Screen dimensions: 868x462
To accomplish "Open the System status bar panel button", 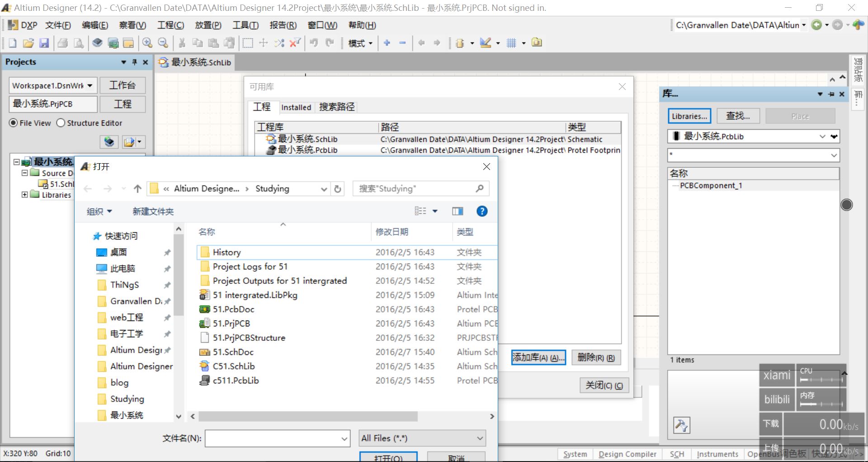I will point(575,454).
